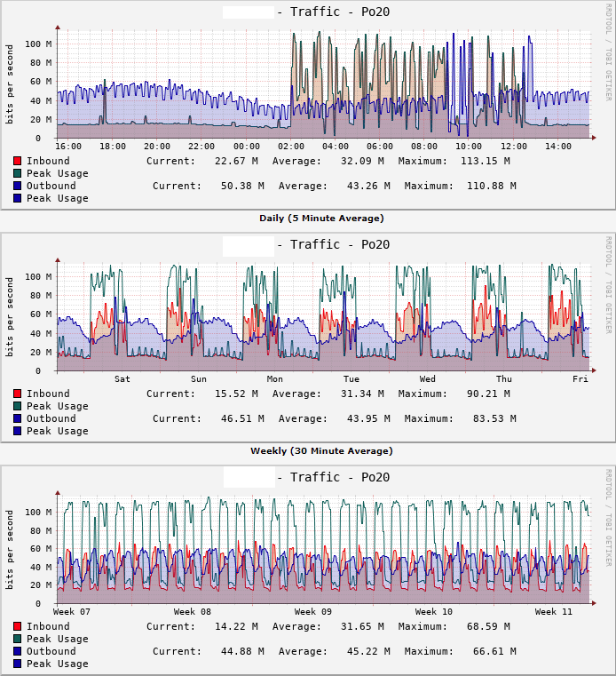Click the Week 11 label on monthly graph
Image resolution: width=616 pixels, height=676 pixels.
pos(554,612)
